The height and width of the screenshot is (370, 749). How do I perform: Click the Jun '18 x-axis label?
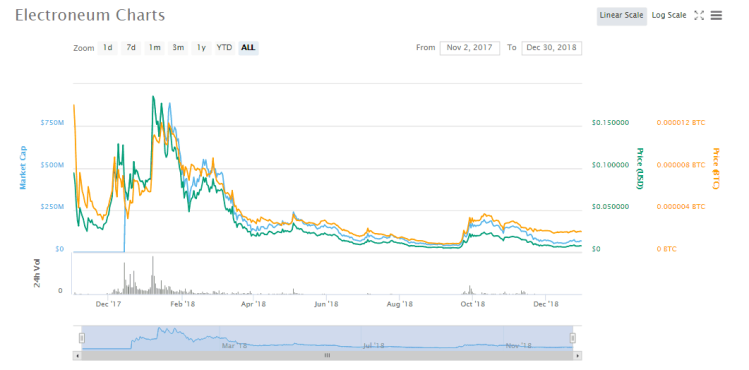[x=327, y=304]
